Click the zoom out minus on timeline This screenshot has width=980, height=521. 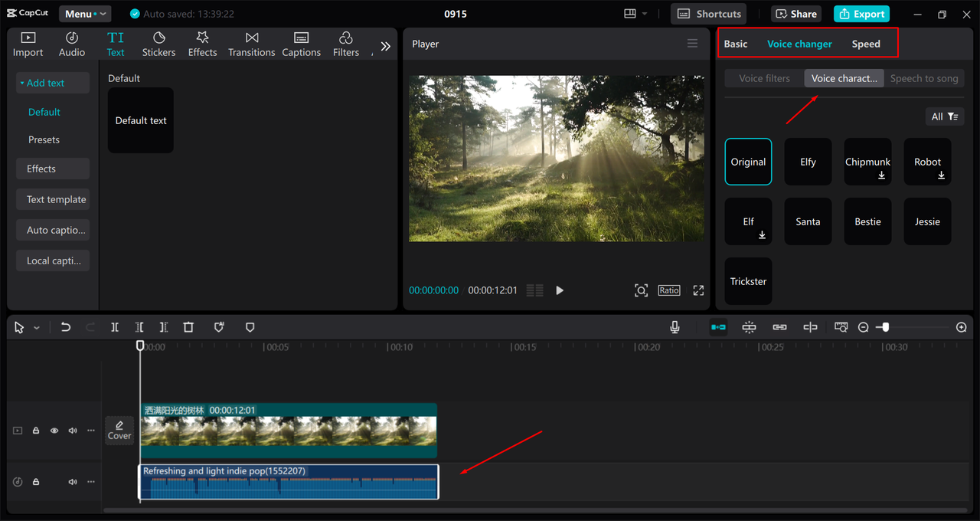click(x=863, y=327)
